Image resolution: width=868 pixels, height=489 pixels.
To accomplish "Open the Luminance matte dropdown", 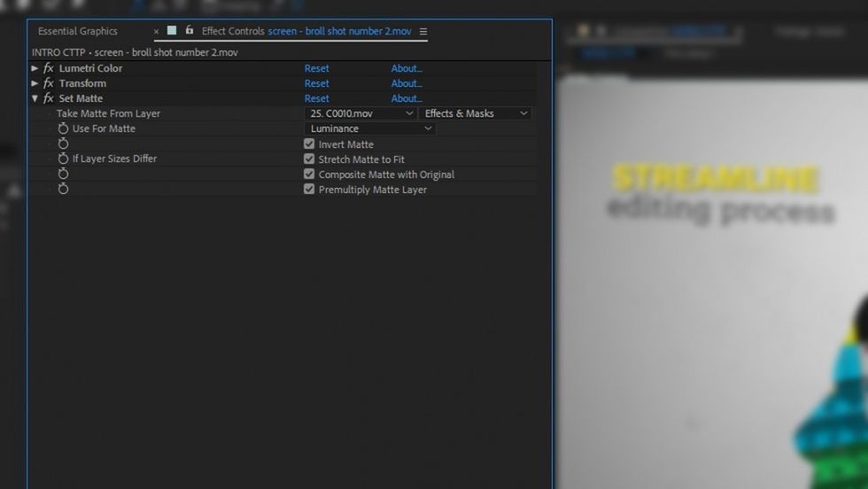I will [x=370, y=128].
